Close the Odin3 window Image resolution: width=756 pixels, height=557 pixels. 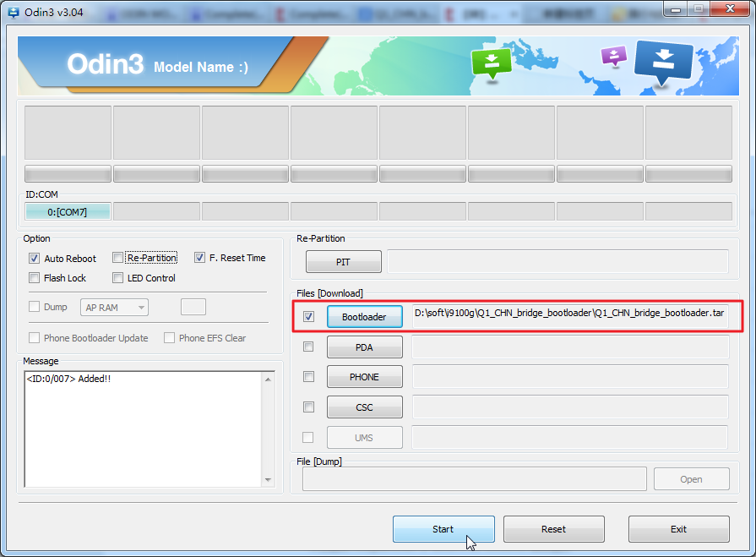pos(730,9)
